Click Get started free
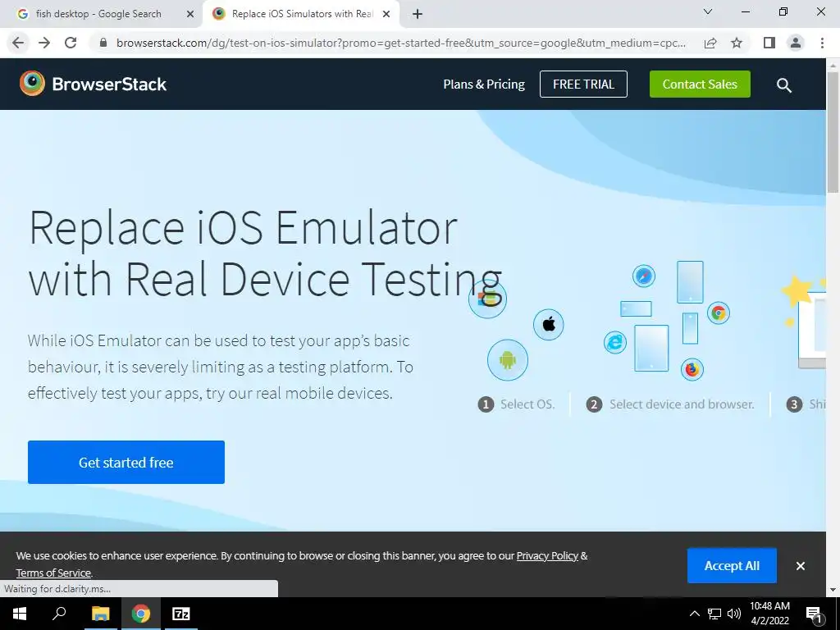This screenshot has height=630, width=840. coord(126,463)
